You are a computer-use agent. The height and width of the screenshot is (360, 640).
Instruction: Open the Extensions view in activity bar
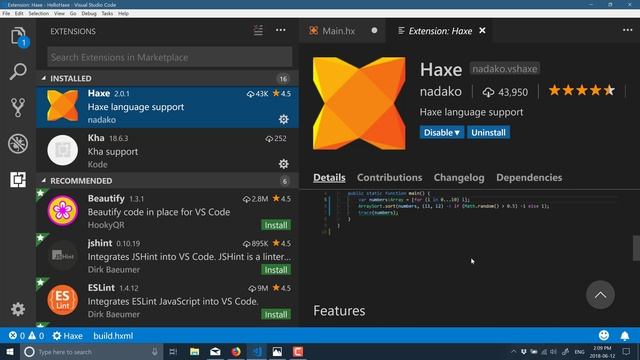tap(18, 179)
